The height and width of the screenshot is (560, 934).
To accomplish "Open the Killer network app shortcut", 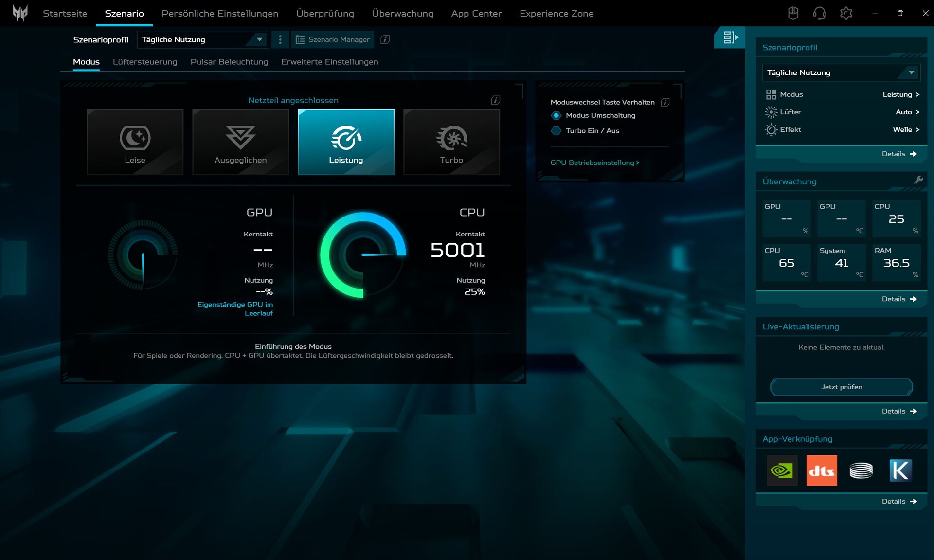I will click(x=900, y=470).
